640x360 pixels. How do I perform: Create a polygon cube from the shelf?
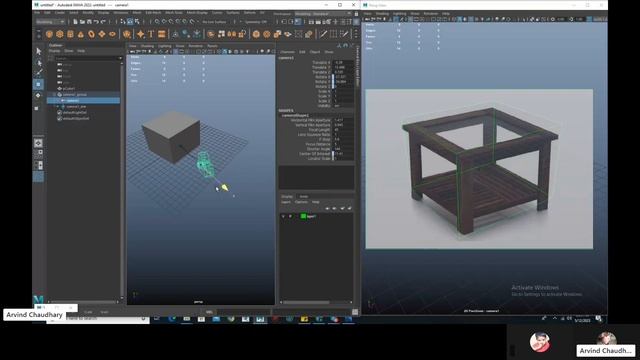click(x=60, y=34)
